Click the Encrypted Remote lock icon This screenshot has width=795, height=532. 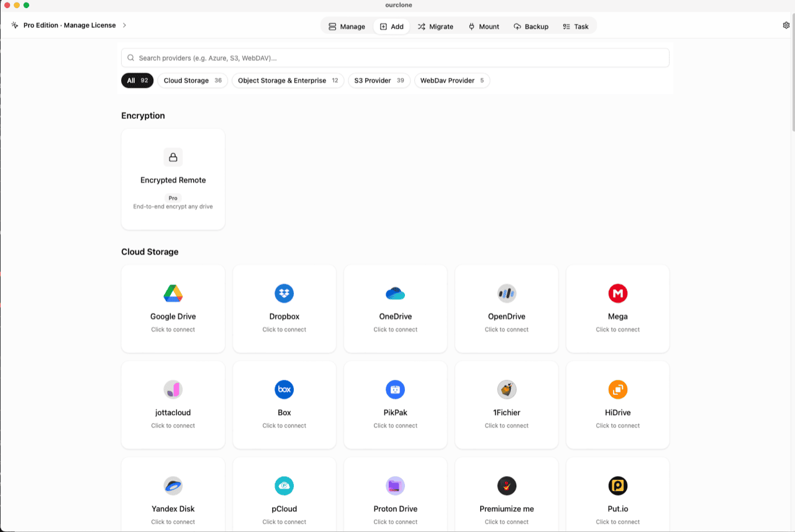pyautogui.click(x=173, y=157)
